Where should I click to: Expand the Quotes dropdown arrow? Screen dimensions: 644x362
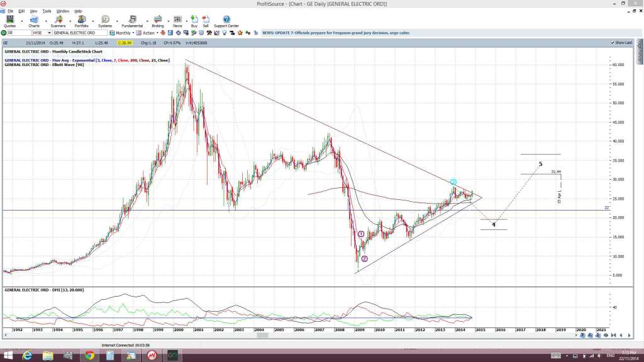point(22,21)
